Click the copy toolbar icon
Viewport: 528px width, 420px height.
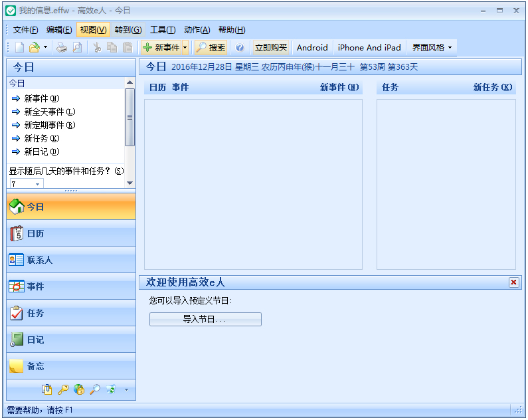[112, 47]
